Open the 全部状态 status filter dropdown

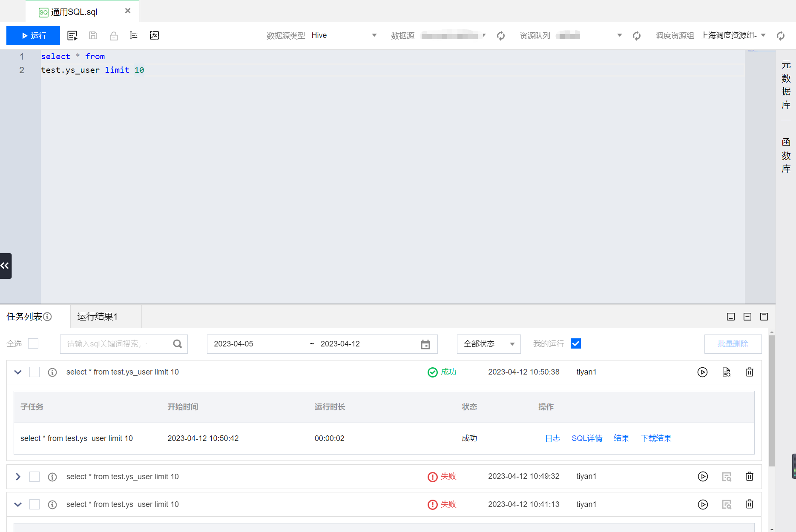[x=489, y=344]
